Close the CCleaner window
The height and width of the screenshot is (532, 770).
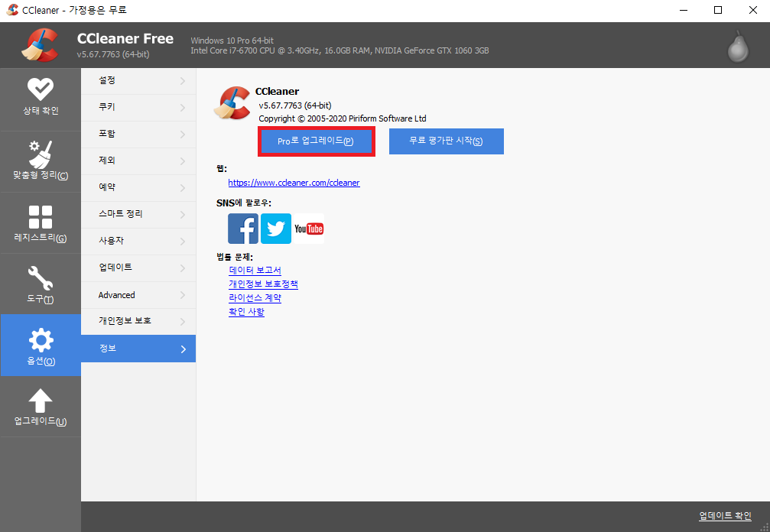[753, 10]
